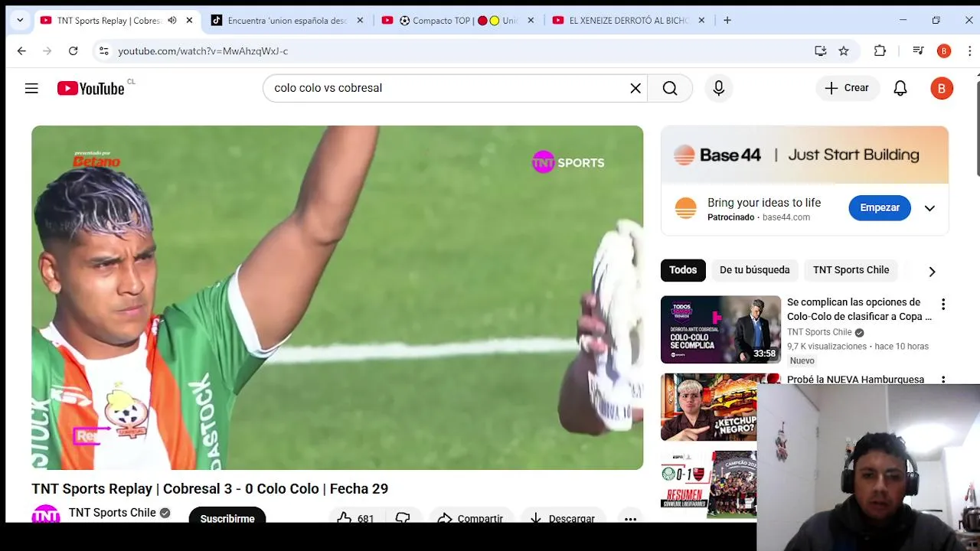The height and width of the screenshot is (551, 980).
Task: Mute the TNT Sports Replay tab audio
Action: point(172,21)
